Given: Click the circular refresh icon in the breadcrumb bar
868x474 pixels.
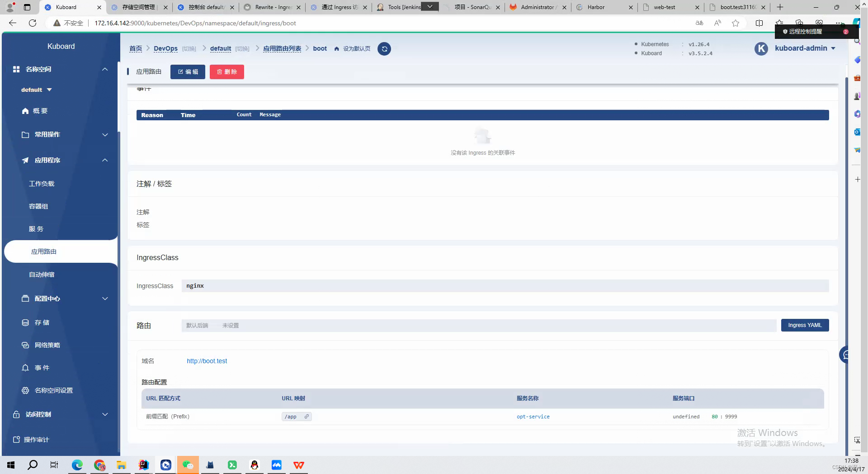Looking at the screenshot, I should (384, 48).
